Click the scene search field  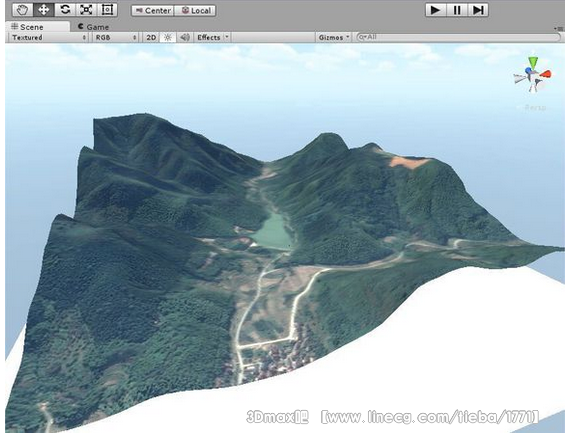tap(458, 37)
